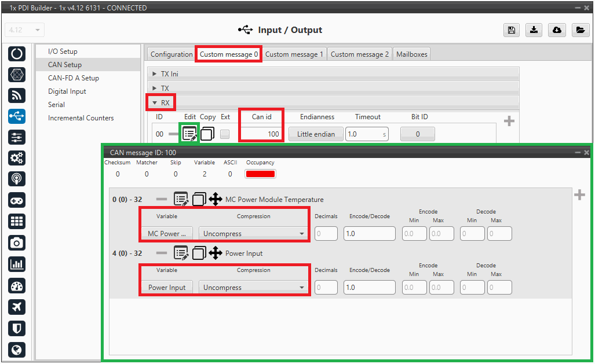Click the save icon in top toolbar
The image size is (595, 364).
coord(512,30)
